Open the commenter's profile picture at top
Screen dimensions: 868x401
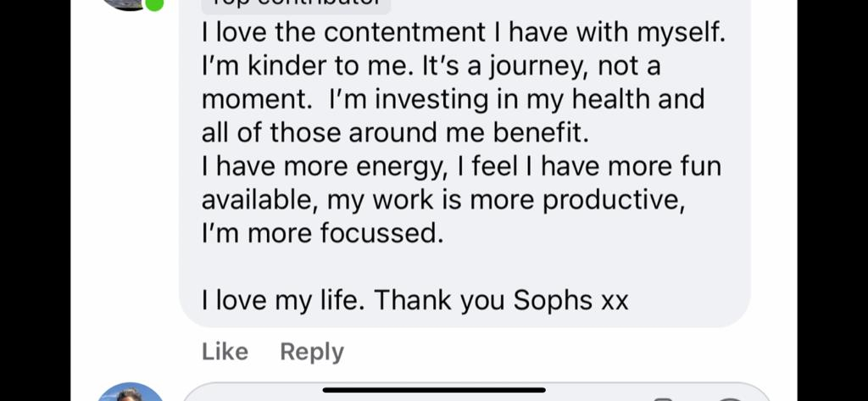(127, 3)
